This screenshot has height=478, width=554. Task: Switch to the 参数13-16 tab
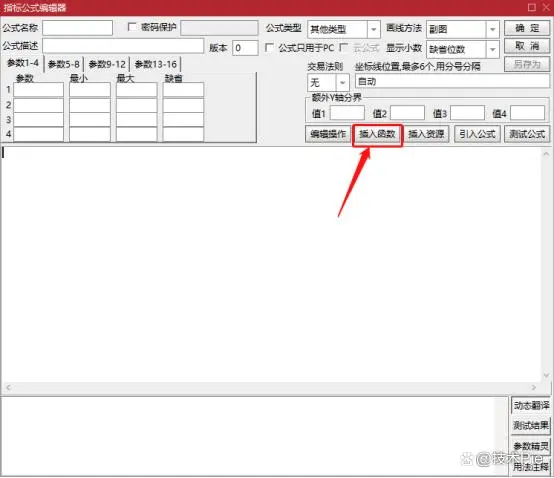(156, 64)
